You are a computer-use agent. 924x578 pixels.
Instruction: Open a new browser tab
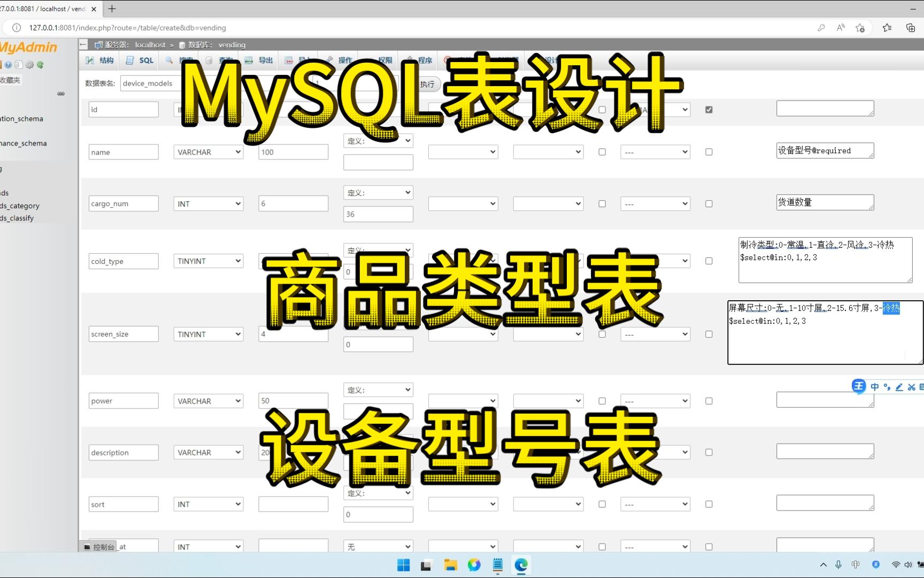coord(112,9)
